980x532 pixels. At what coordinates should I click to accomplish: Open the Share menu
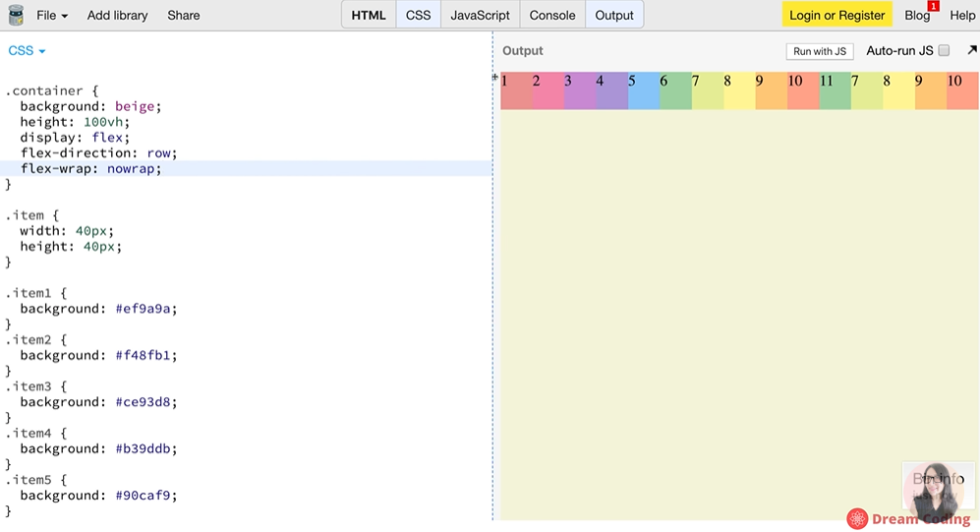tap(184, 15)
